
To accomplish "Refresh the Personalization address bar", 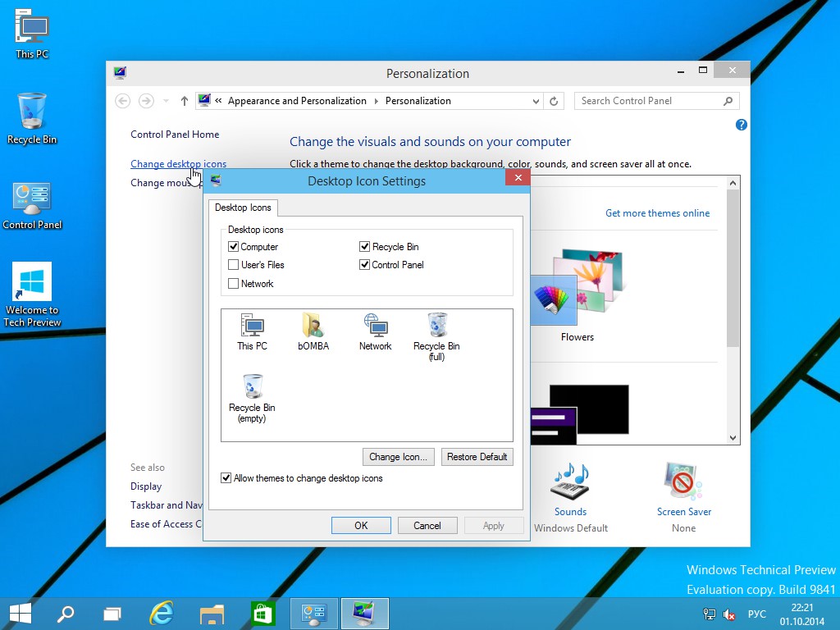I will tap(554, 101).
